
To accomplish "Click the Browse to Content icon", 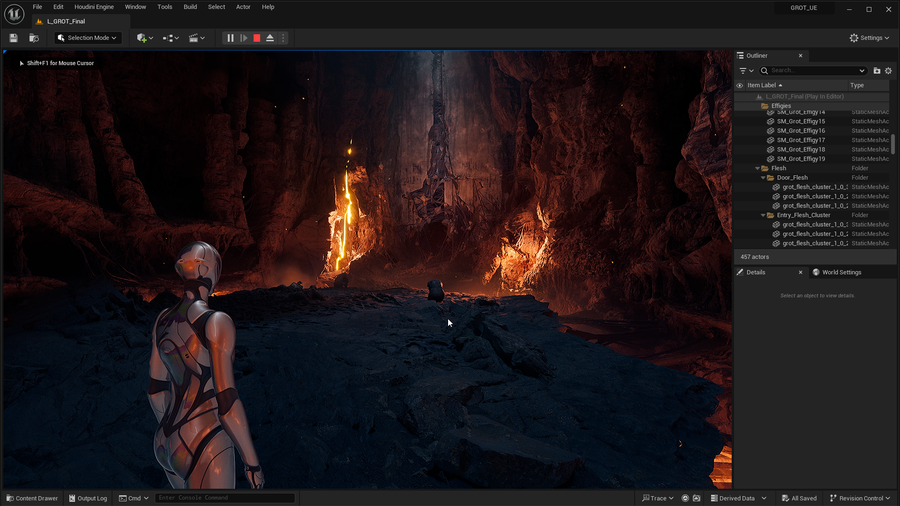I will [34, 38].
